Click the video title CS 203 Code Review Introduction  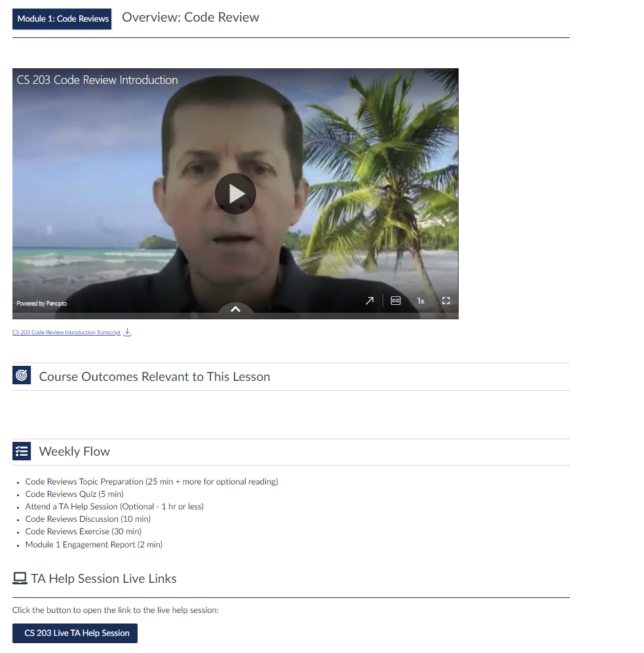tap(97, 80)
